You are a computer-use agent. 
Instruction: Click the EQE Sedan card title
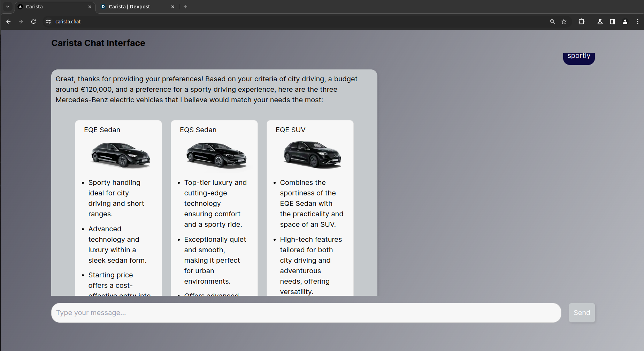click(x=102, y=130)
